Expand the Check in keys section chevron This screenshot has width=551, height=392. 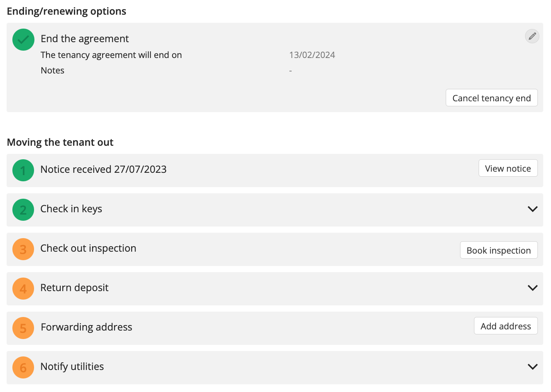tap(533, 209)
